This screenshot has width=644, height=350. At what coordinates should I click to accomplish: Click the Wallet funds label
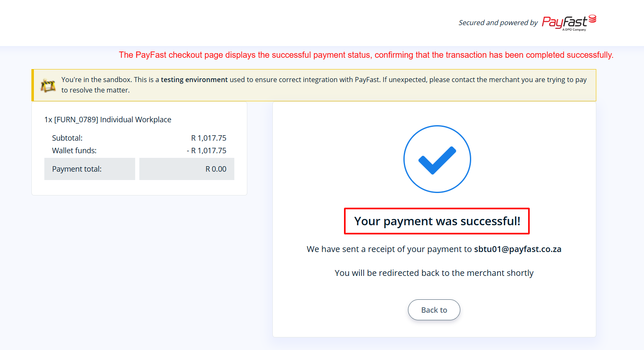click(x=74, y=151)
